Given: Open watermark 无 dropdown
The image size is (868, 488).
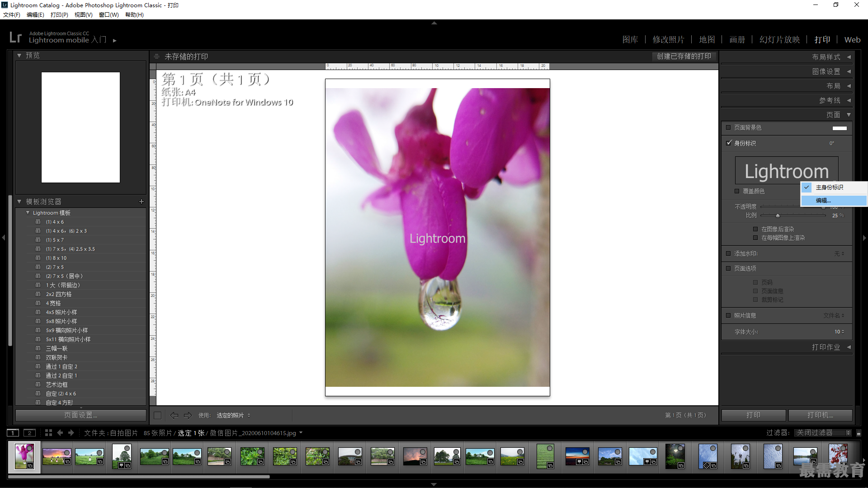Looking at the screenshot, I should coord(839,253).
